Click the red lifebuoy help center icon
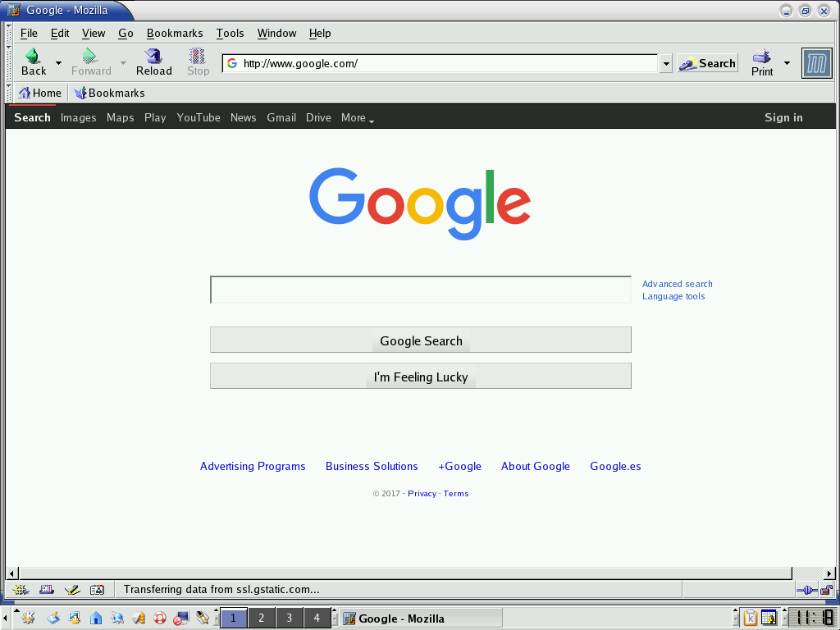Viewport: 840px width, 630px height. pyautogui.click(x=160, y=619)
